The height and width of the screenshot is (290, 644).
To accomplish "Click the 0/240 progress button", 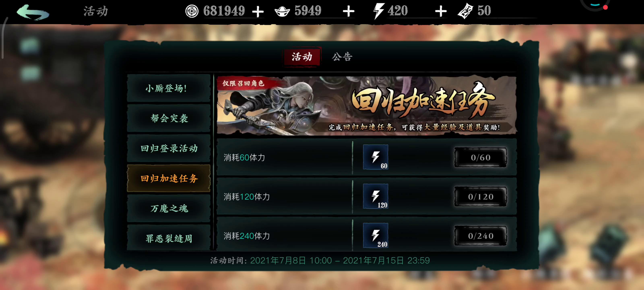I will pos(481,235).
